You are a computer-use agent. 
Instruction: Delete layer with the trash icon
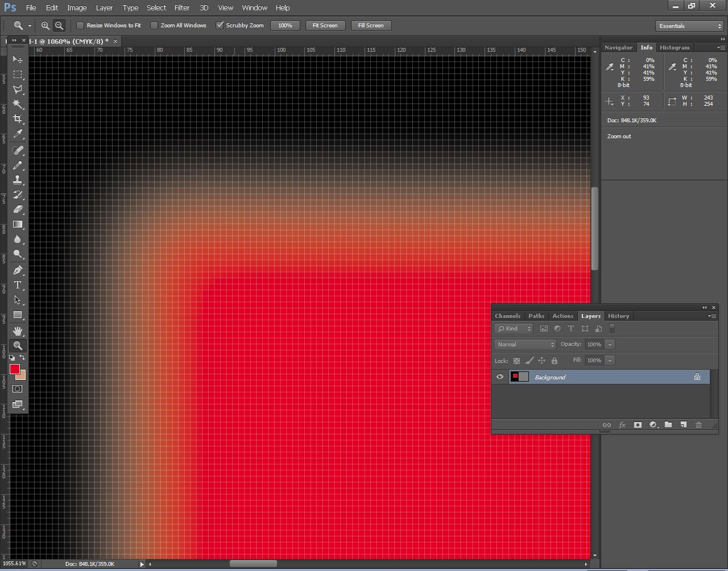click(698, 425)
